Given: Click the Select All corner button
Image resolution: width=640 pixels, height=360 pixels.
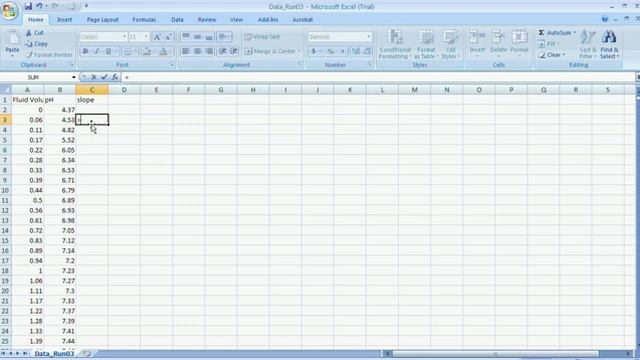Looking at the screenshot, I should coord(5,90).
